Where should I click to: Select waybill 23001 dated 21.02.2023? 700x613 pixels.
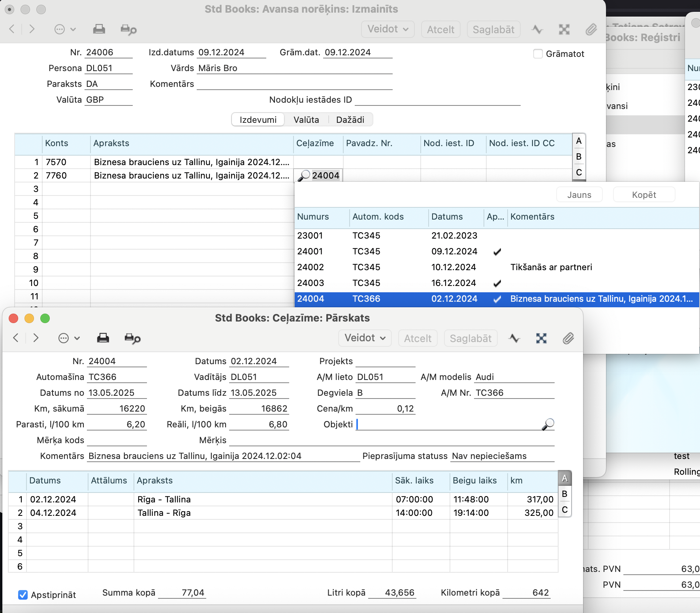497,236
